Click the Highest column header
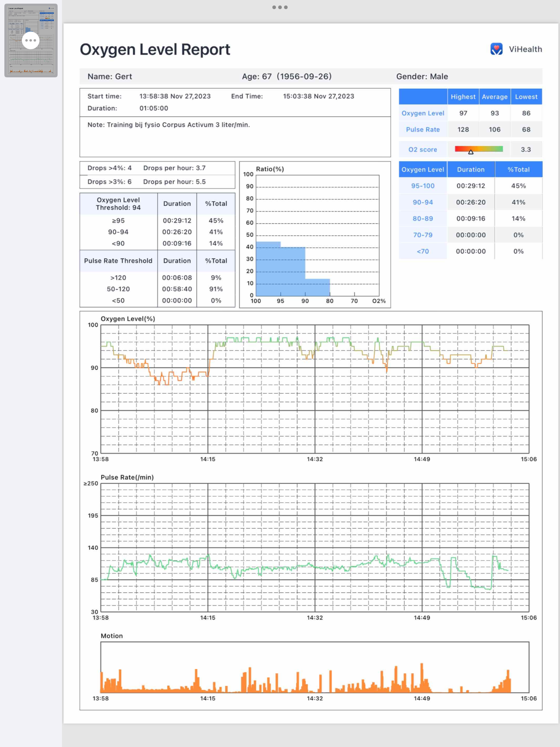 pyautogui.click(x=463, y=97)
